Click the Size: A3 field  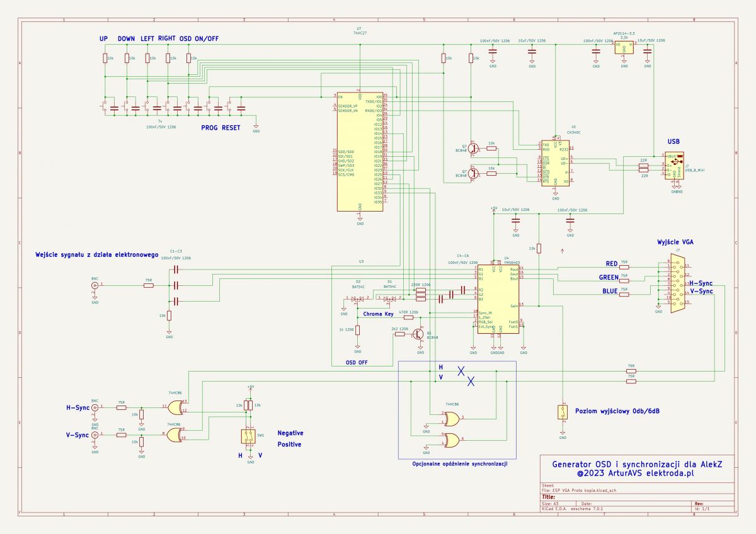551,504
